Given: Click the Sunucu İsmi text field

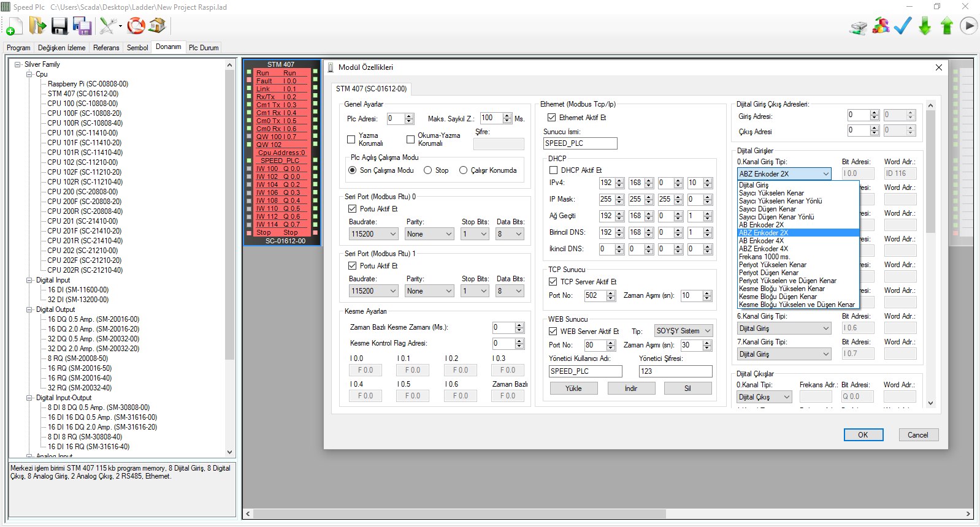Looking at the screenshot, I should [x=580, y=143].
